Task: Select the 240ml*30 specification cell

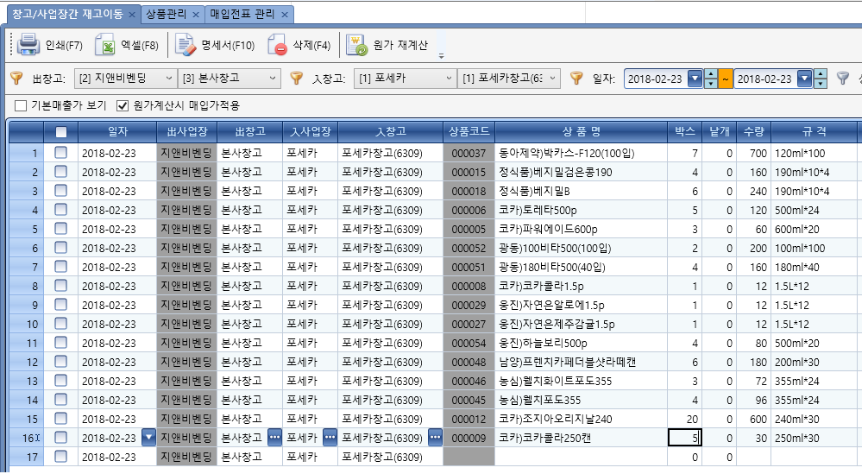Action: coord(814,420)
